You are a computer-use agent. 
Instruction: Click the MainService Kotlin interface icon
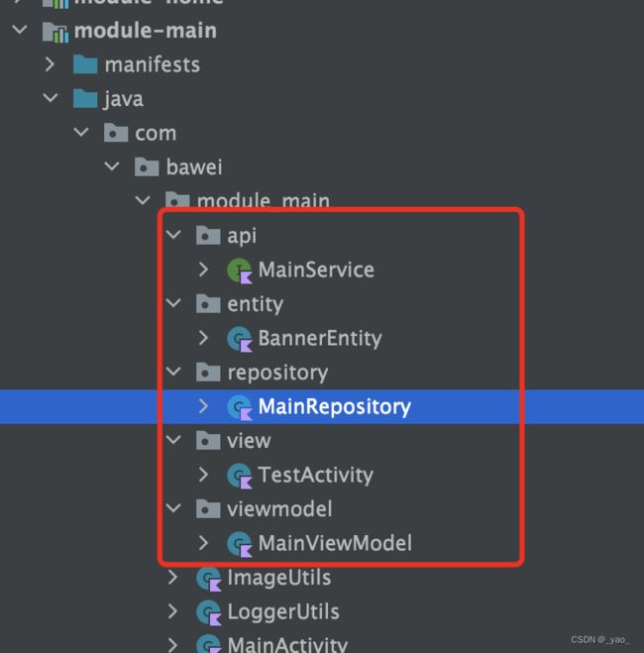pyautogui.click(x=240, y=271)
